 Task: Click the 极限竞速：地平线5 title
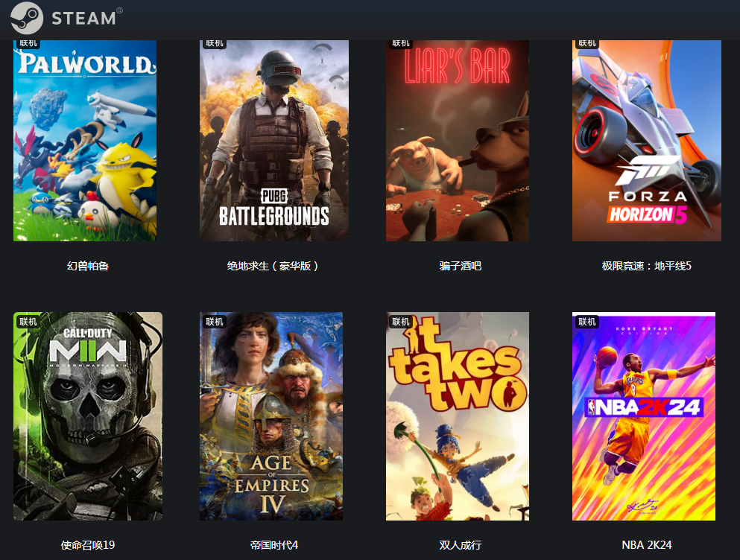[647, 266]
